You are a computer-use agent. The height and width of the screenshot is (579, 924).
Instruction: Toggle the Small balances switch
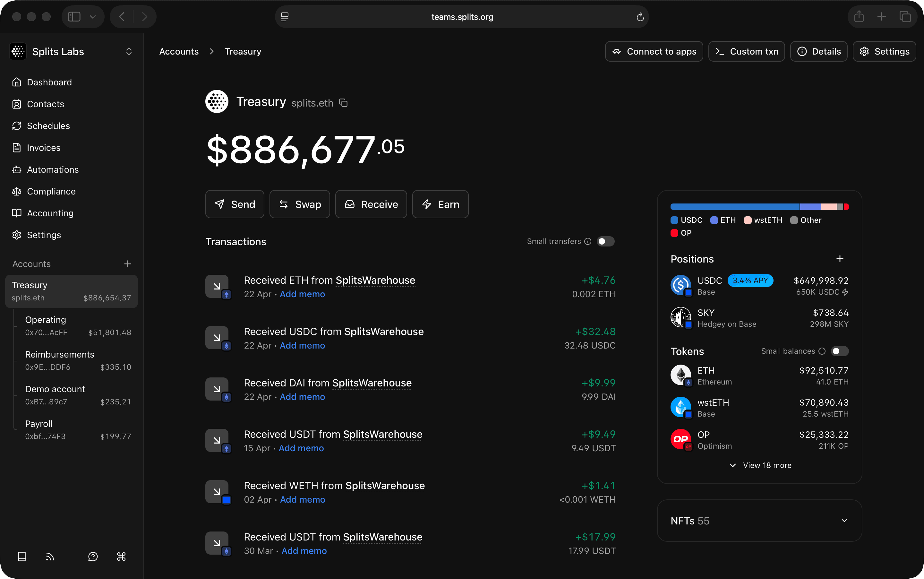[840, 351]
